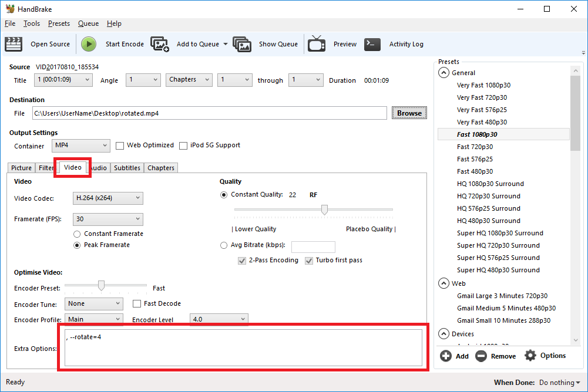The width and height of the screenshot is (588, 392).
Task: Click the Remove preset minus icon
Action: (x=481, y=356)
